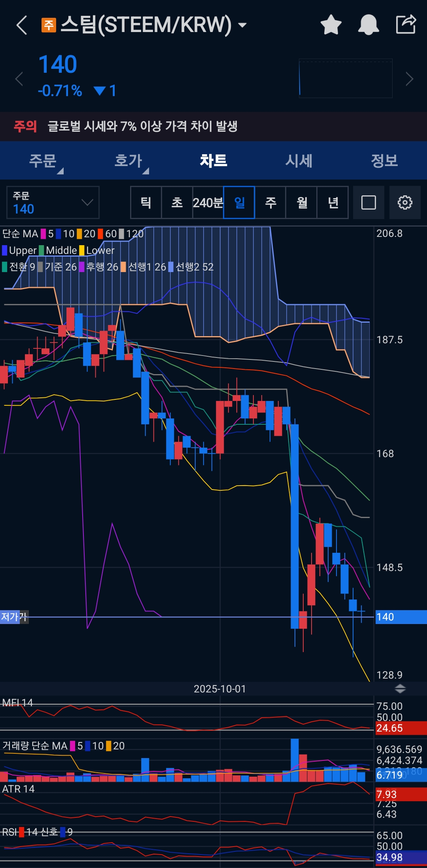Open the coin selector dropdown arrow
Screen dimensions: 427x868
click(x=242, y=25)
